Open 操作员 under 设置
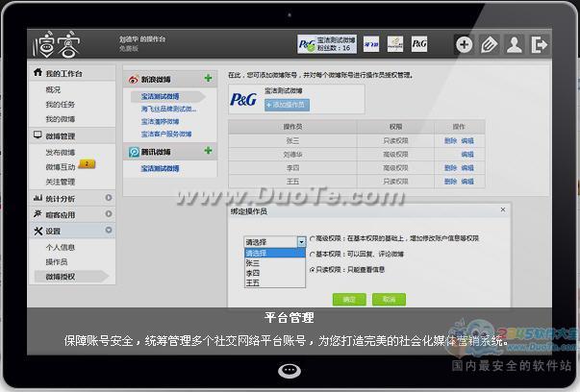The width and height of the screenshot is (580, 392). point(57,262)
